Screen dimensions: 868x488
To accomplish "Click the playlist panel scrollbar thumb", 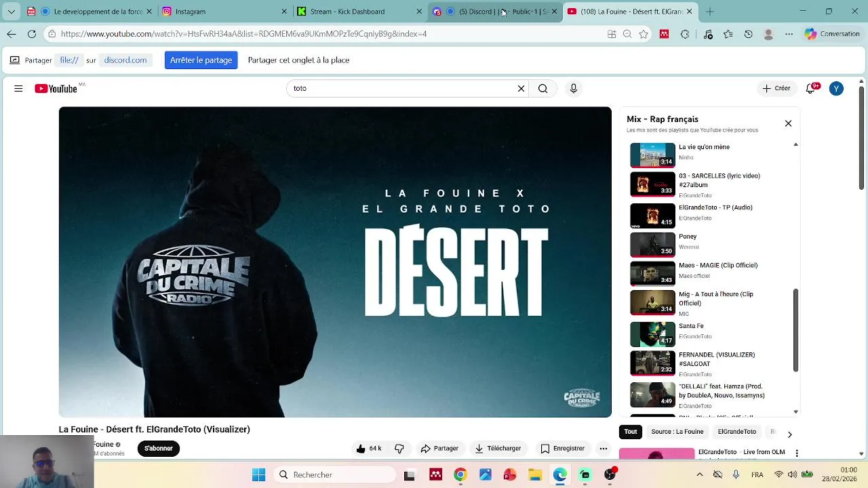I will (x=795, y=330).
